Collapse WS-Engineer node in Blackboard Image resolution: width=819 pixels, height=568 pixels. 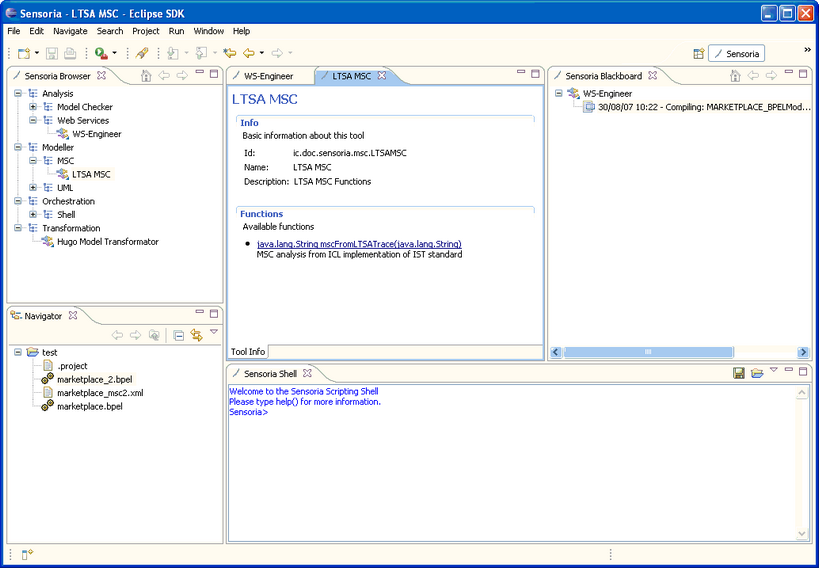click(x=558, y=94)
